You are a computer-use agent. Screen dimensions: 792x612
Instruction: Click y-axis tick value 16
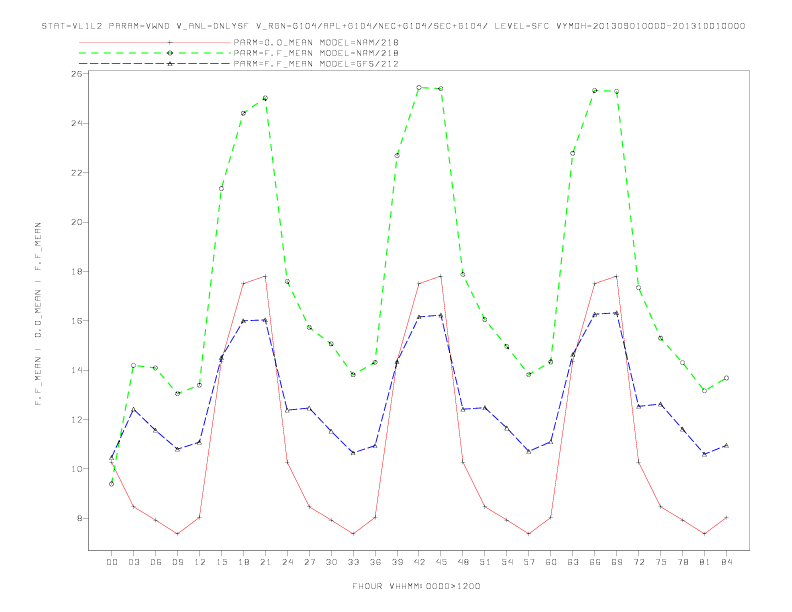(x=77, y=321)
